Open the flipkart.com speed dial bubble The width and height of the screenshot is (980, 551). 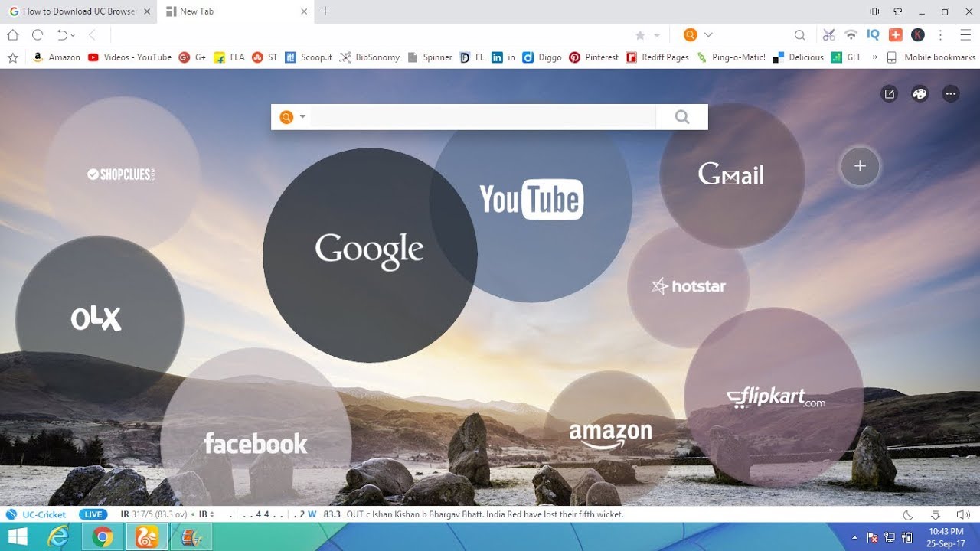click(774, 398)
